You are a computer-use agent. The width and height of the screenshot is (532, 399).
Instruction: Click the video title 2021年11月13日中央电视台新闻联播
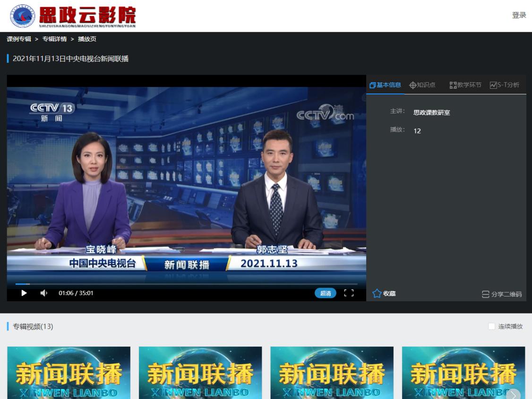tap(70, 59)
